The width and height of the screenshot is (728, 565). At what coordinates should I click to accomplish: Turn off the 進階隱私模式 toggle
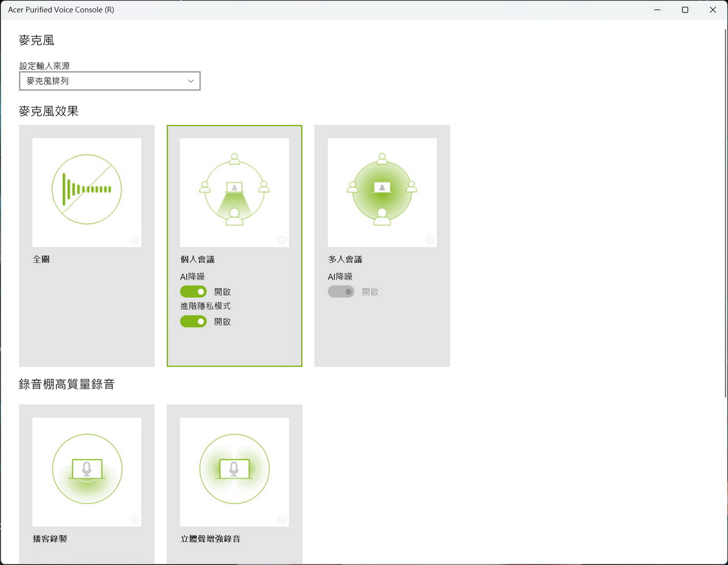pos(194,321)
